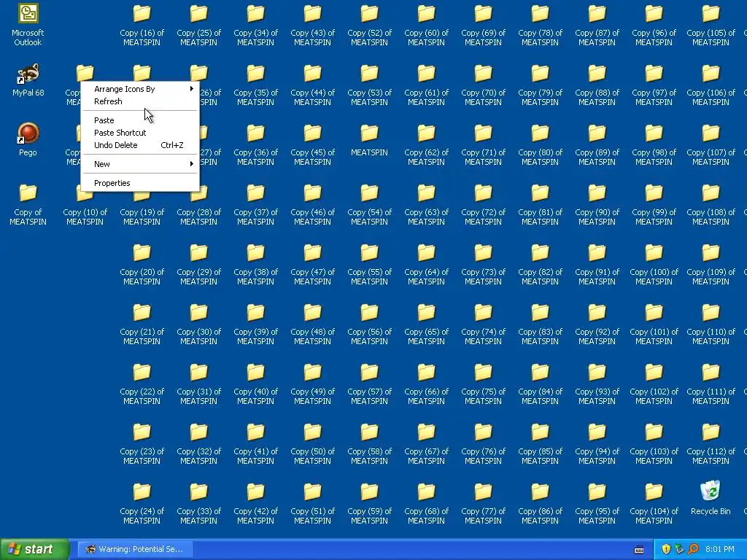Select folder Copy (16) of MEATSPIN

(142, 24)
